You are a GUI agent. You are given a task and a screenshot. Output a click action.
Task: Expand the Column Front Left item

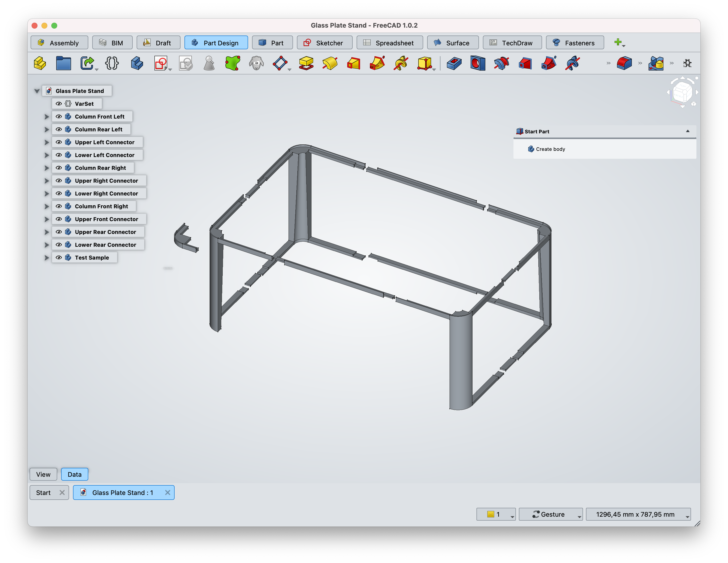click(47, 117)
